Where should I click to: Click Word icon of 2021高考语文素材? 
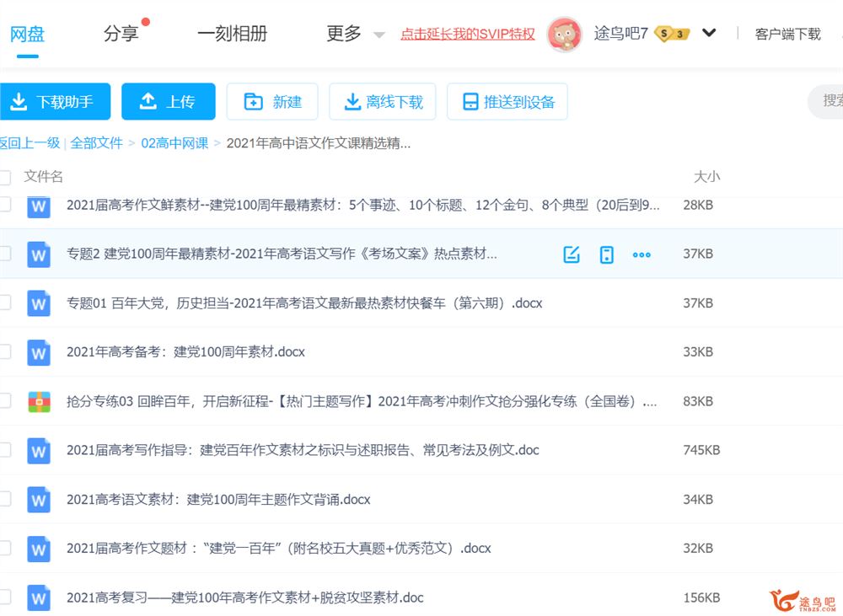tap(39, 500)
